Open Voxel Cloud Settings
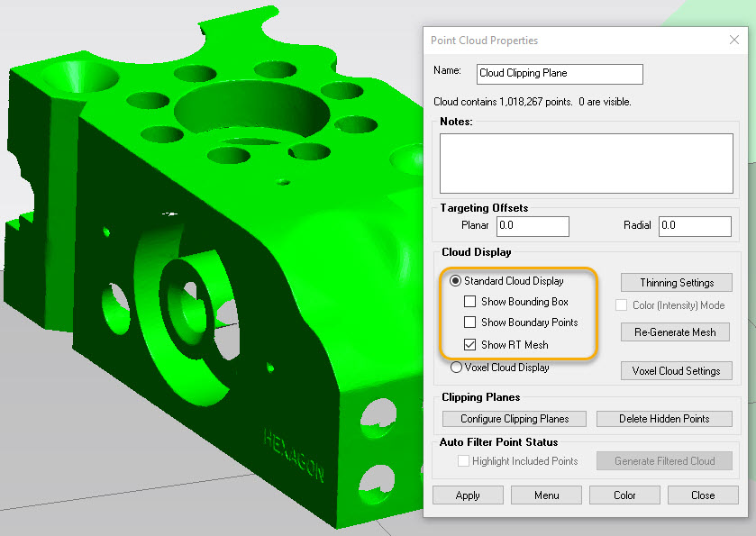The width and height of the screenshot is (756, 536). (x=677, y=371)
